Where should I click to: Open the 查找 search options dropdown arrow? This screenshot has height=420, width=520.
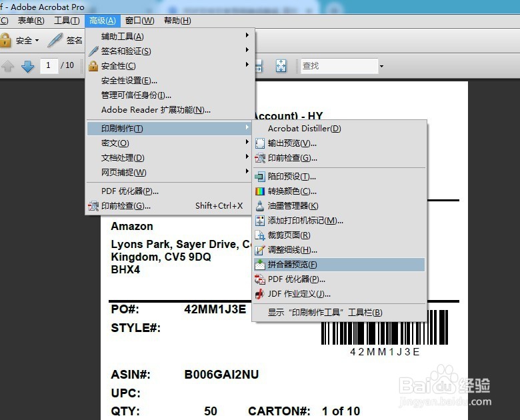(x=381, y=66)
